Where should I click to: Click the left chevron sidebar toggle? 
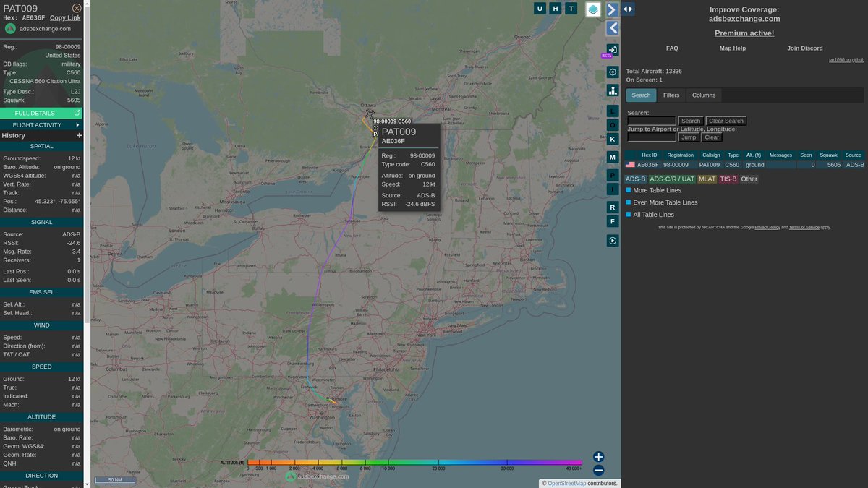613,28
